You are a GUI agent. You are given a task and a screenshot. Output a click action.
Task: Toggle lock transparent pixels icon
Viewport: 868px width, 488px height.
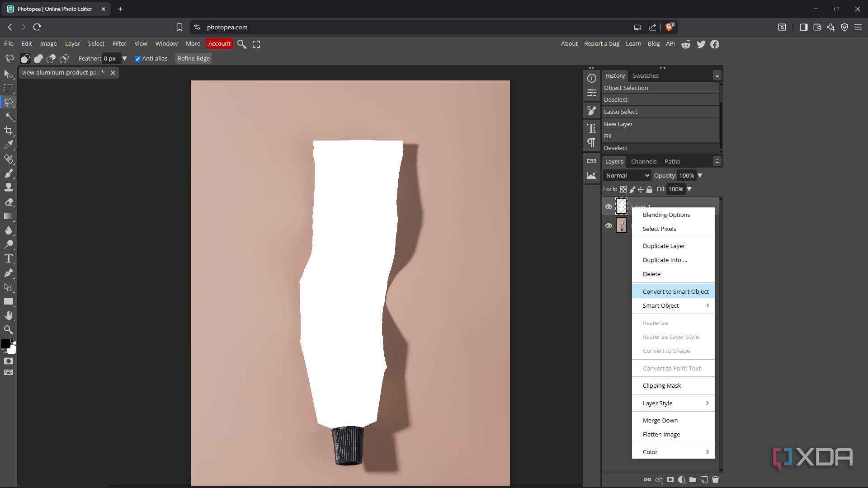pyautogui.click(x=623, y=190)
